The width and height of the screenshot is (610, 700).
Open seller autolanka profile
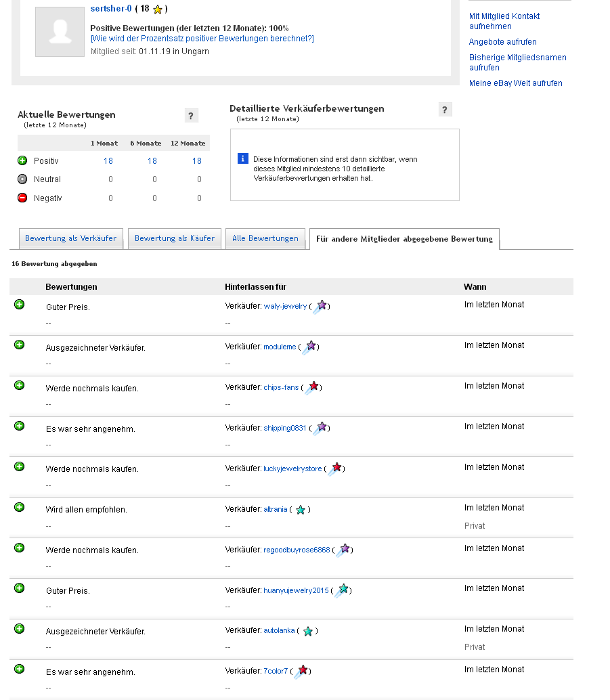(279, 631)
